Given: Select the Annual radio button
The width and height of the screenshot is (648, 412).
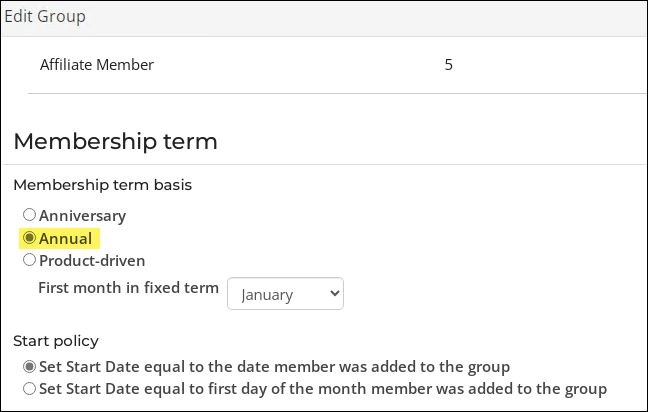Looking at the screenshot, I should (x=29, y=238).
